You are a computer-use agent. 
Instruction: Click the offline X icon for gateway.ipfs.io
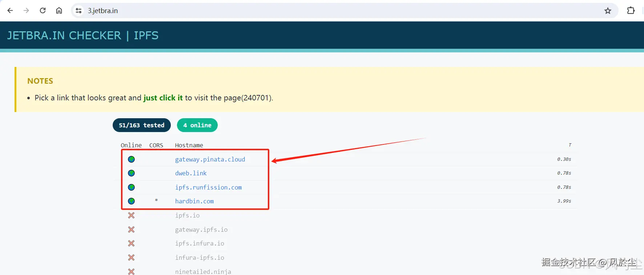[132, 230]
